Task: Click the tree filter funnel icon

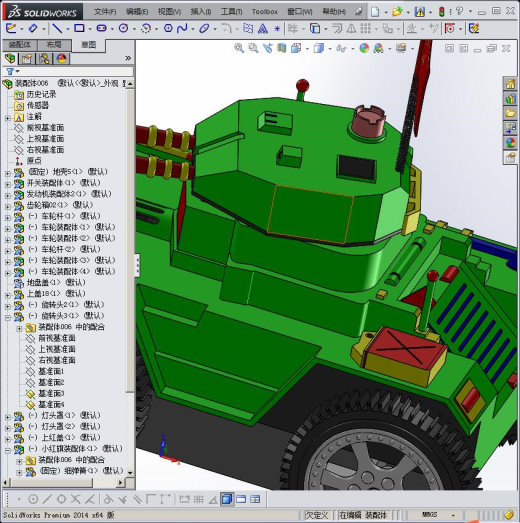Action: (x=10, y=71)
